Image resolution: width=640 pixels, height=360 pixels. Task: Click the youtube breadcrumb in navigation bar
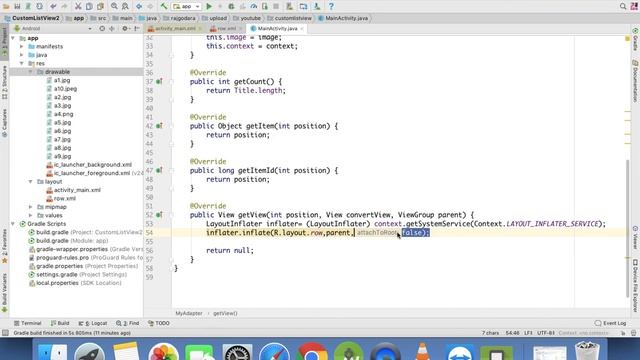247,18
